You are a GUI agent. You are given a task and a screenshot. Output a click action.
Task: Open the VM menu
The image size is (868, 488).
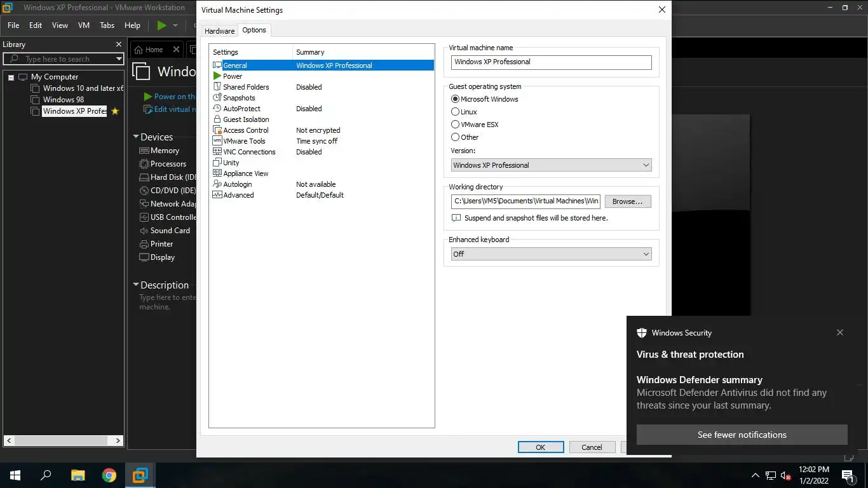tap(83, 25)
